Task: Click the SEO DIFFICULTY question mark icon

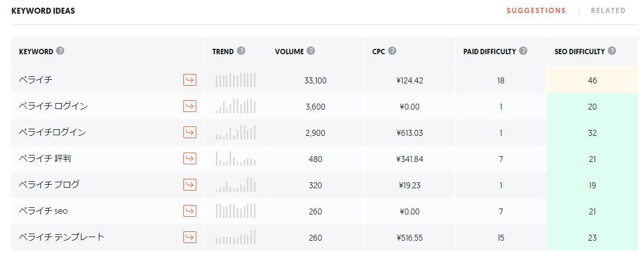Action: (x=612, y=51)
